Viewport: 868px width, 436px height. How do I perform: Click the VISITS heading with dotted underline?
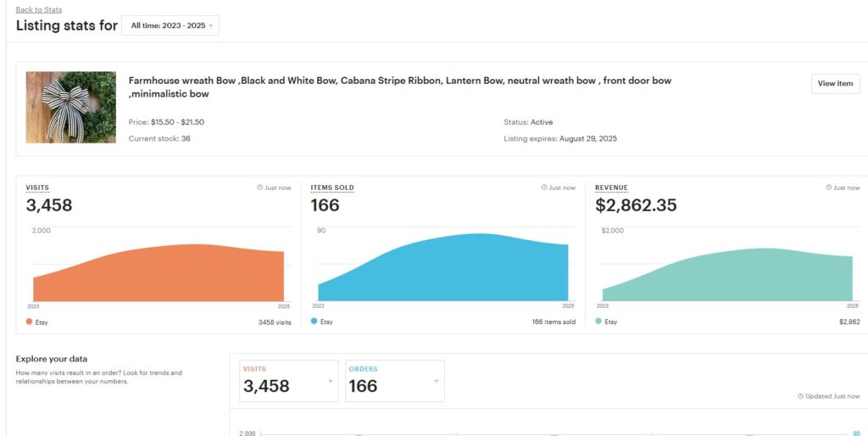37,187
